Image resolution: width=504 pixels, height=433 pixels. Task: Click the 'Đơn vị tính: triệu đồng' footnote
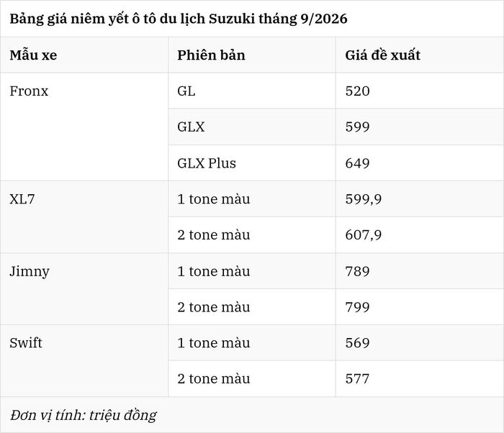tap(83, 415)
